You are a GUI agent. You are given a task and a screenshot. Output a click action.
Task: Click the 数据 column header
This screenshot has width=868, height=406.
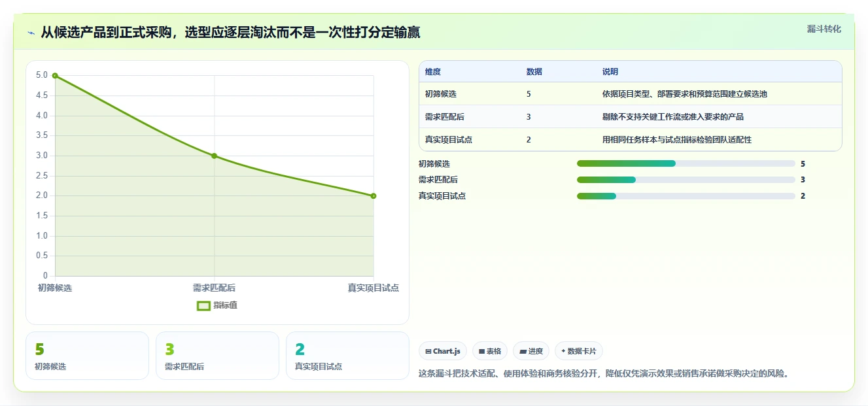[534, 72]
